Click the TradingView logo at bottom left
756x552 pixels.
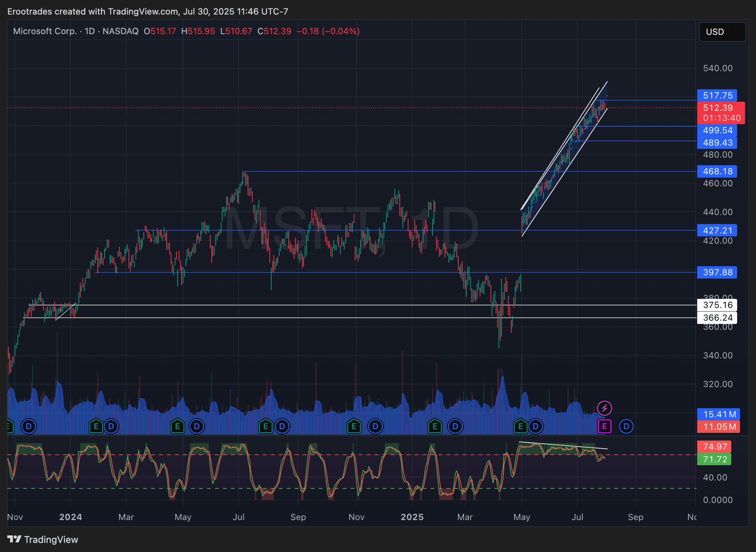pos(43,539)
